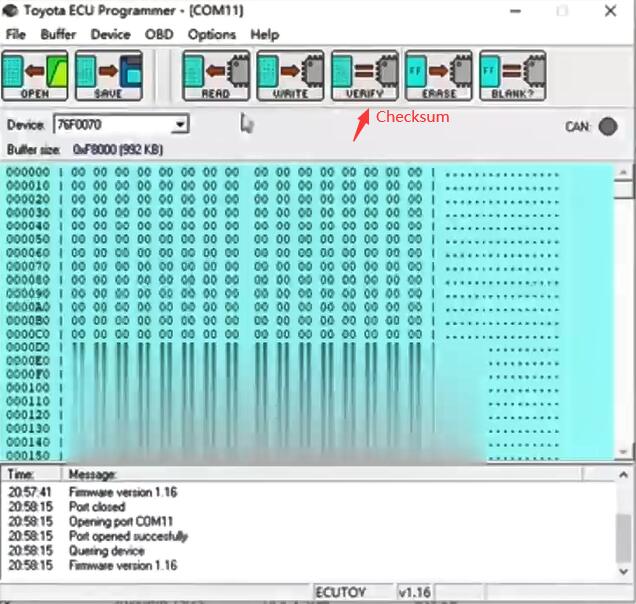Viewport: 636px width, 604px height.
Task: Click the message log scrollbar thumb
Action: click(x=623, y=538)
